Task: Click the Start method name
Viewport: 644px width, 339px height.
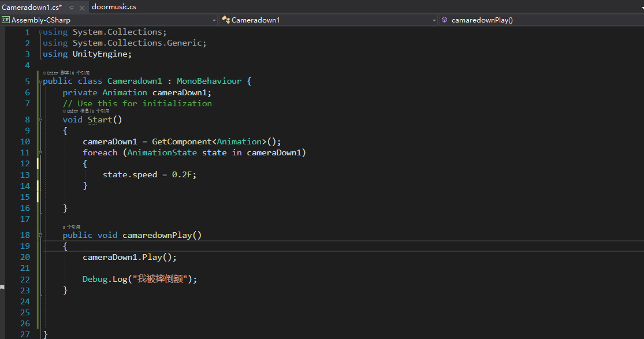Action: [99, 120]
